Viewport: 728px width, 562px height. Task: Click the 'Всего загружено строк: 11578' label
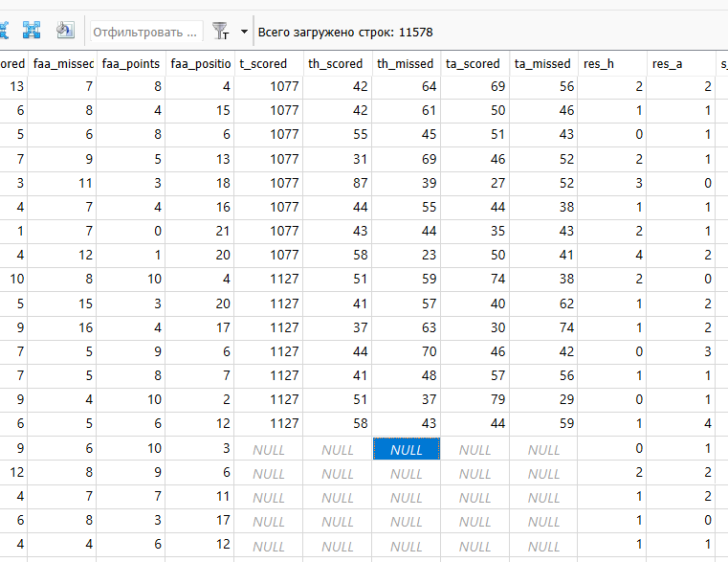coord(344,32)
